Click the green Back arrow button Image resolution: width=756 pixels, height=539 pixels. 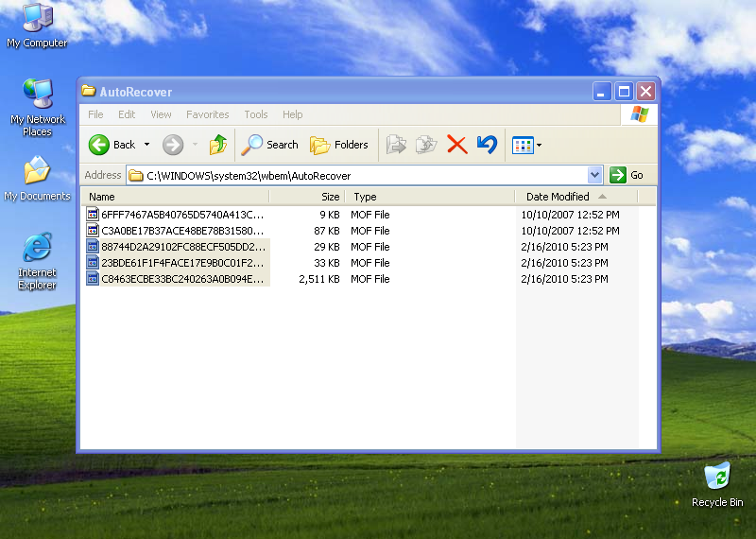tap(99, 145)
